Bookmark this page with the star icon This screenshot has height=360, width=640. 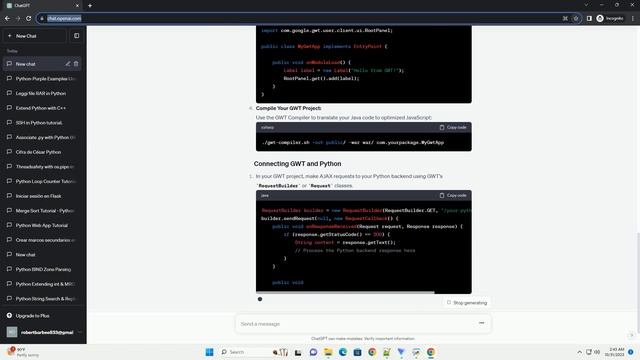pyautogui.click(x=576, y=18)
